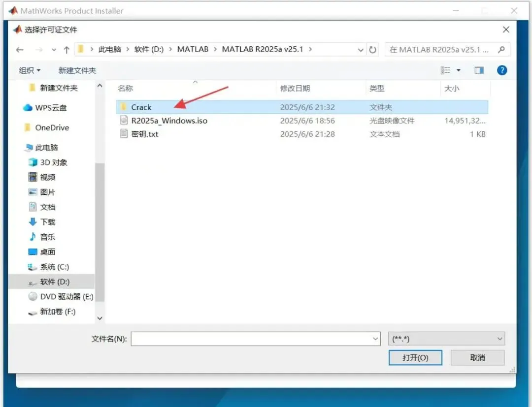Select 此电脑 in the address bar
The height and width of the screenshot is (407, 532).
(x=109, y=49)
